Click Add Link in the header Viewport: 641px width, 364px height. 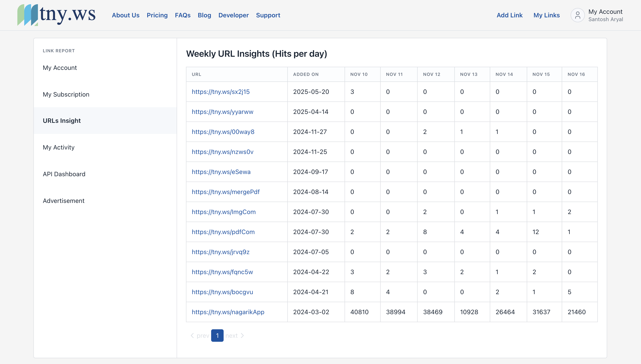pos(509,15)
